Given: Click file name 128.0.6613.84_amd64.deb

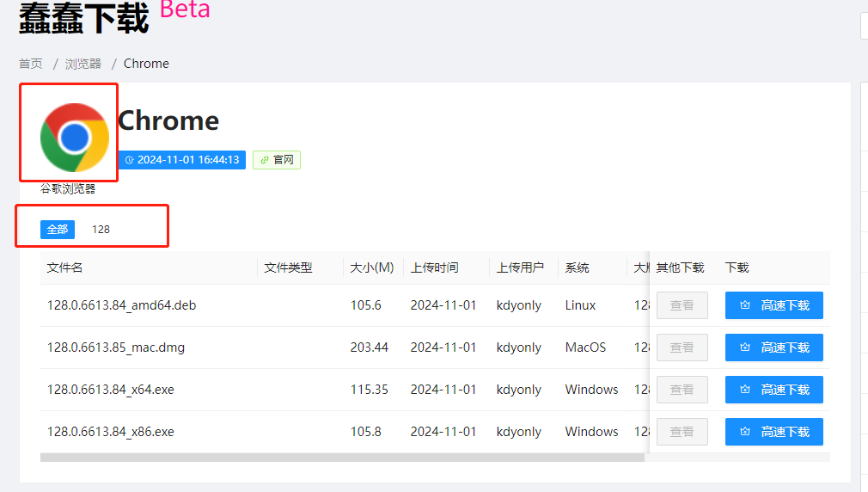Looking at the screenshot, I should 121,305.
